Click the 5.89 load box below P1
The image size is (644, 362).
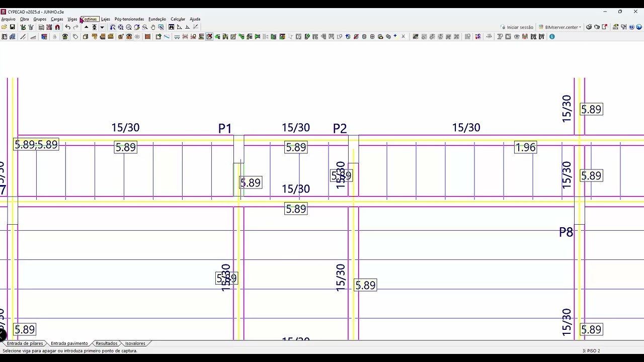point(251,183)
